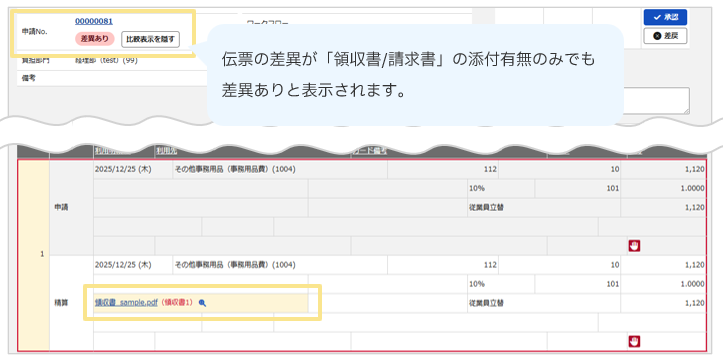Click the red hand icon in 精算 row

pos(634,342)
